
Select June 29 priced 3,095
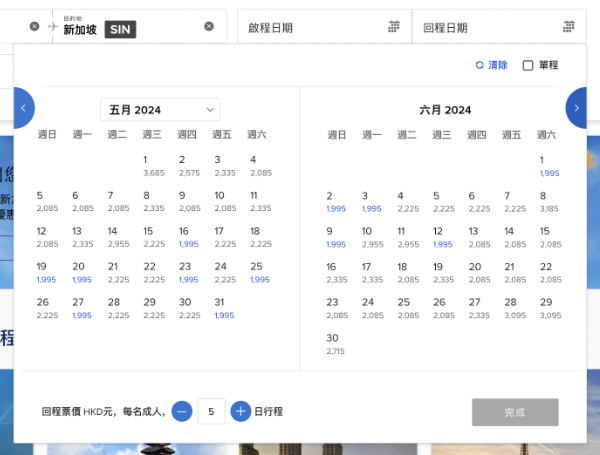tap(550, 309)
